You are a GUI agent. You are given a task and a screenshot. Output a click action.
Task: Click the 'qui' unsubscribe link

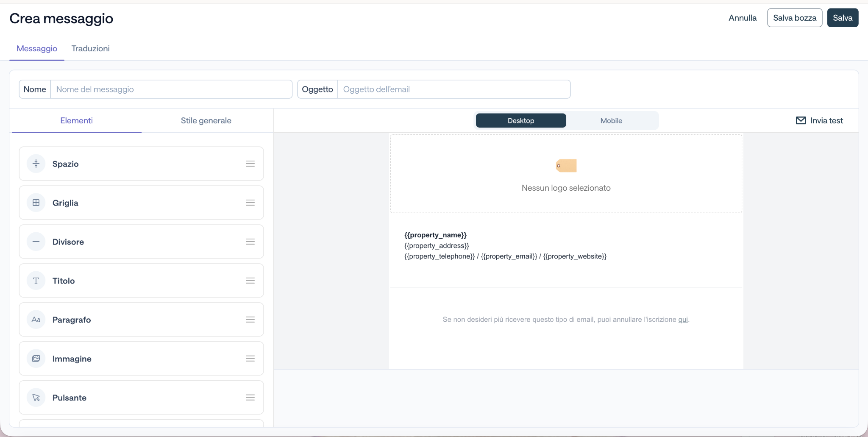(683, 319)
